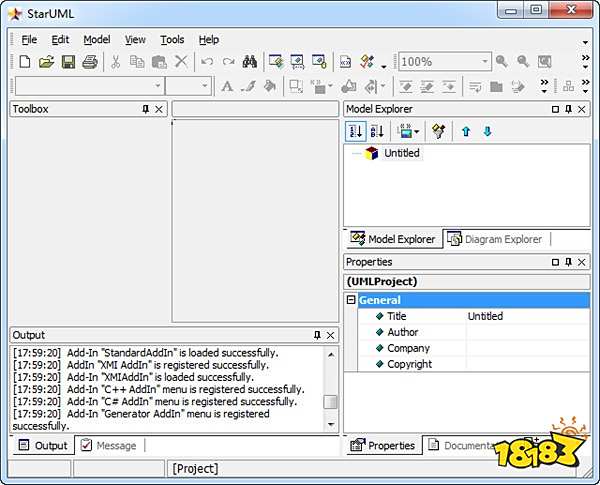Select the Properties tab at bottom
600x485 pixels.
[383, 446]
